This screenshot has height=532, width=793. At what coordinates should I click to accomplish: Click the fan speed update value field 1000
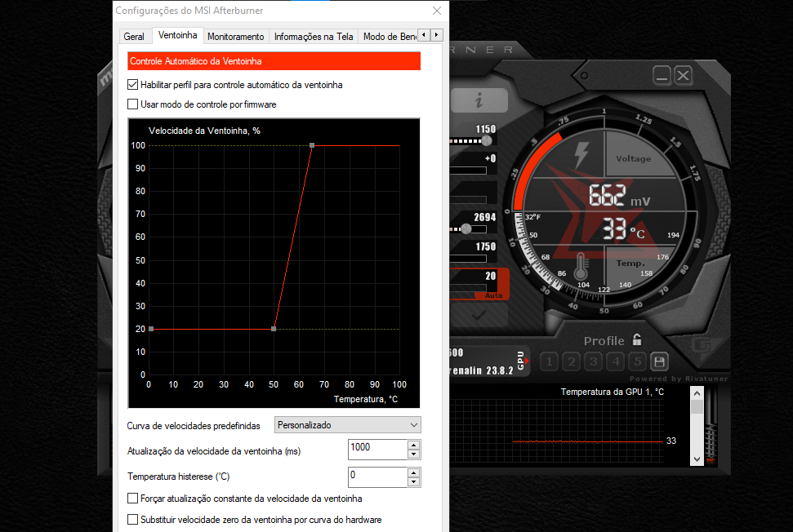coord(378,449)
